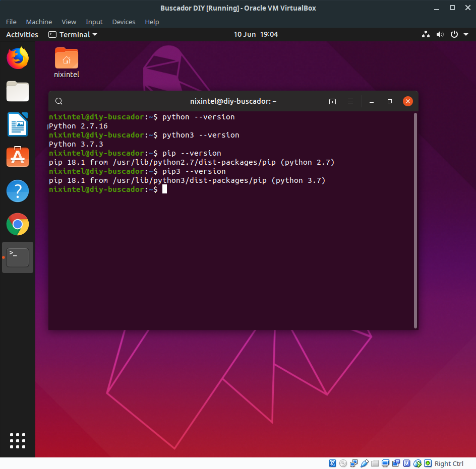476x469 pixels.
Task: Click the network status icon in top bar
Action: point(426,35)
